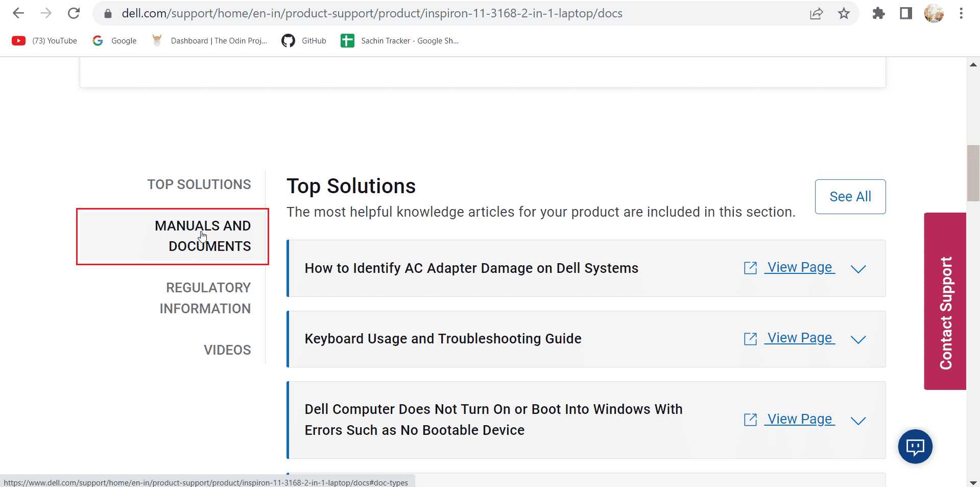Open the Contact Support side tab
The width and height of the screenshot is (980, 487).
945,301
